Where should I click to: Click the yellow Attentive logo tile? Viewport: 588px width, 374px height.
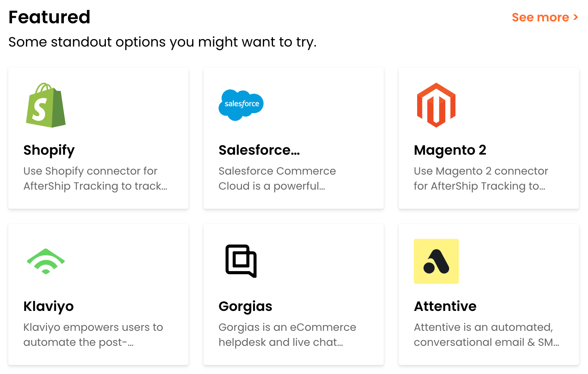tap(436, 261)
